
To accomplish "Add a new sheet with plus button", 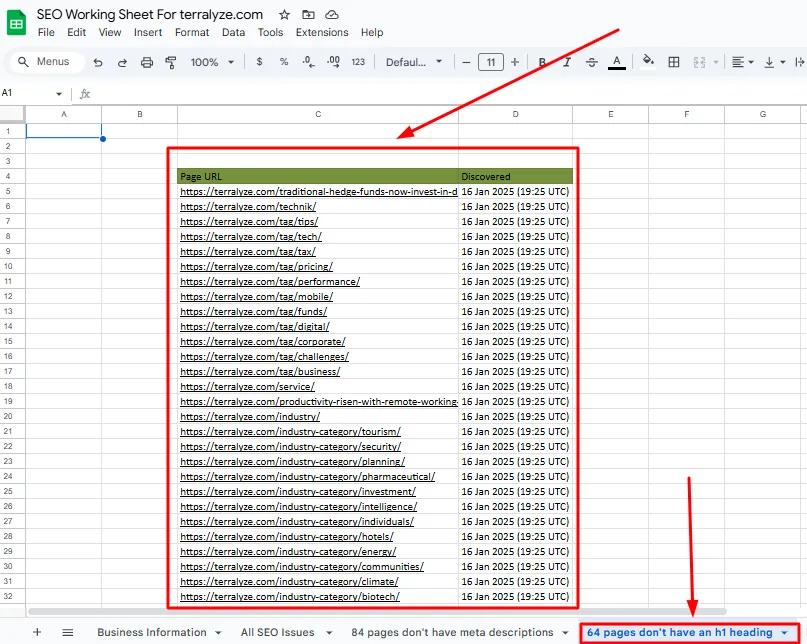I will 37,632.
